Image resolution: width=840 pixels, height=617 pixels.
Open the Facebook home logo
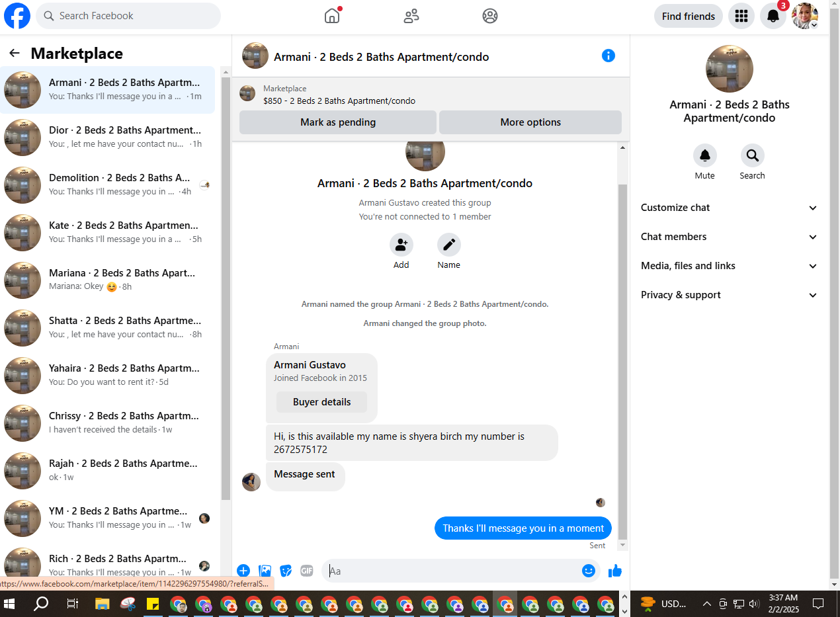click(17, 16)
